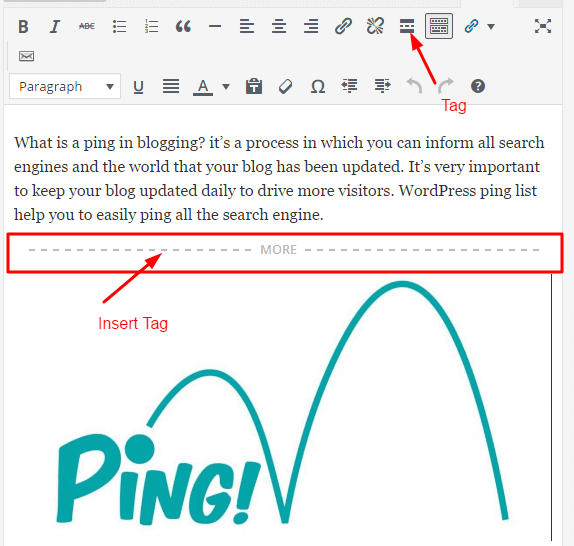Increase indent of paragraph

click(x=382, y=86)
